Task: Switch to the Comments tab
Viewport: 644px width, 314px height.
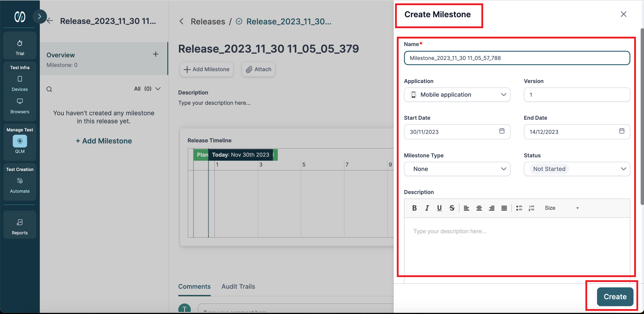Action: click(194, 286)
